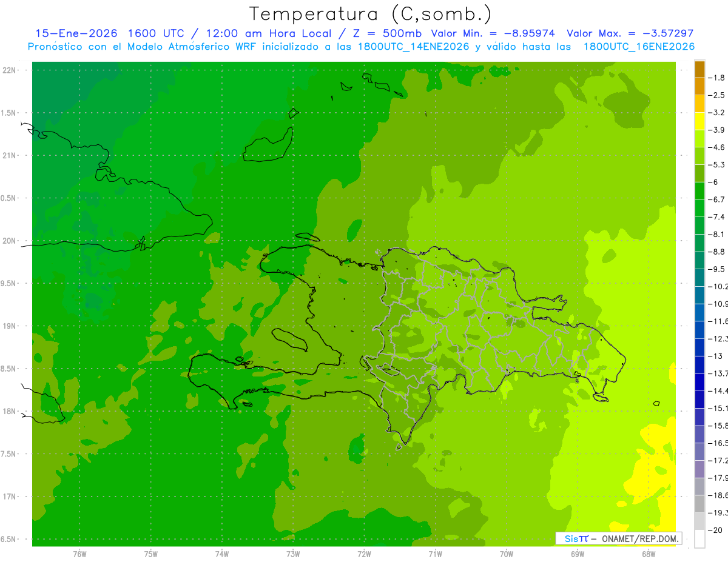This screenshot has width=728, height=562.
Task: Select the white swatch below -20
Action: click(699, 539)
